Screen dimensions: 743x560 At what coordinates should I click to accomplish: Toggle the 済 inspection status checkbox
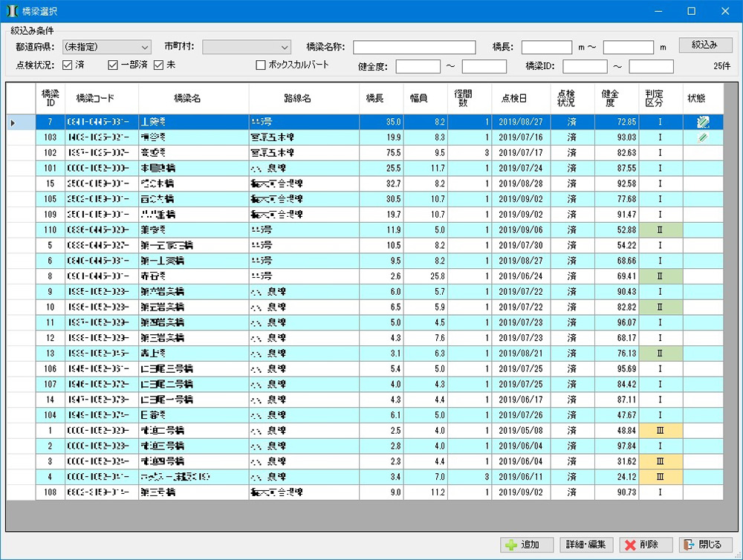(x=68, y=65)
